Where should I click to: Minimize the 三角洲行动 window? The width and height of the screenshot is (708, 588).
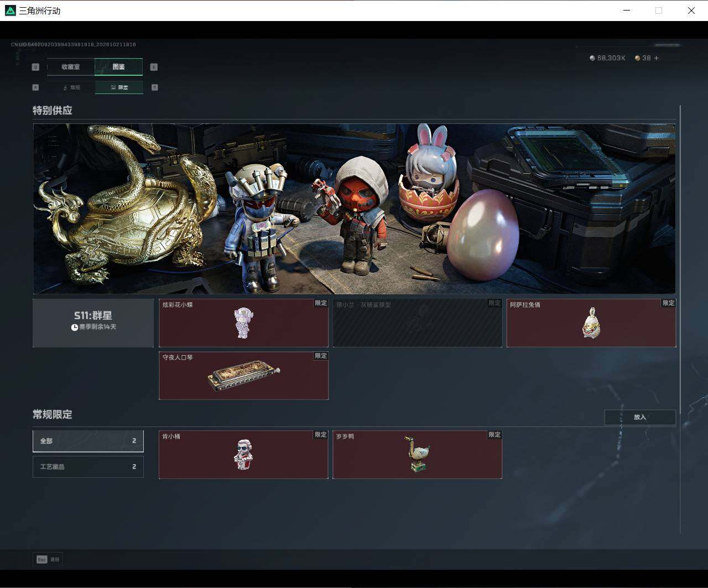pos(627,11)
